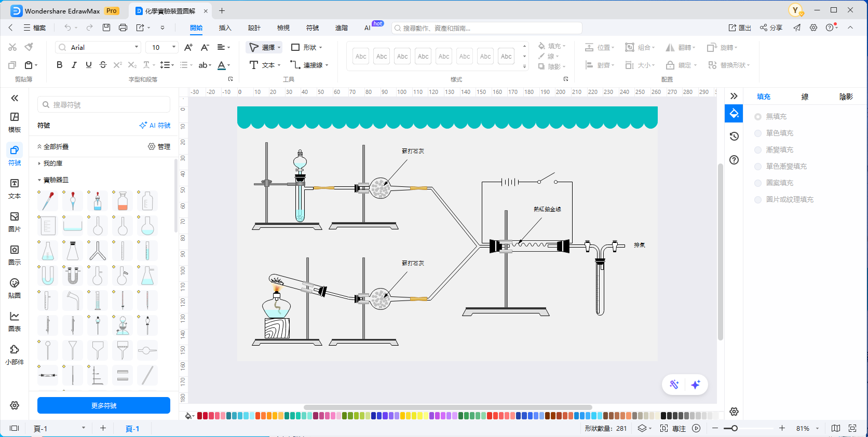
Task: Open the Arial font family dropdown
Action: pos(98,47)
